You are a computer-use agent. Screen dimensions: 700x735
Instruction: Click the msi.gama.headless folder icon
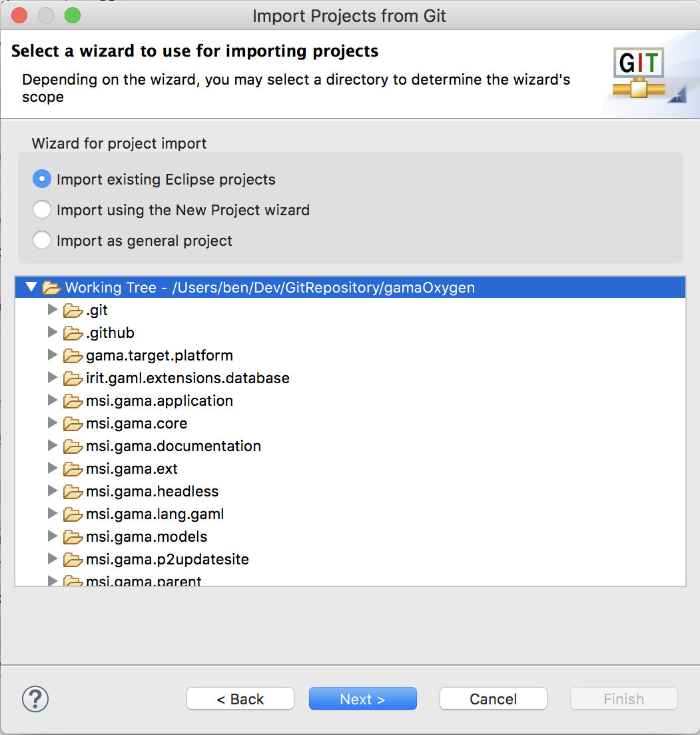click(73, 492)
